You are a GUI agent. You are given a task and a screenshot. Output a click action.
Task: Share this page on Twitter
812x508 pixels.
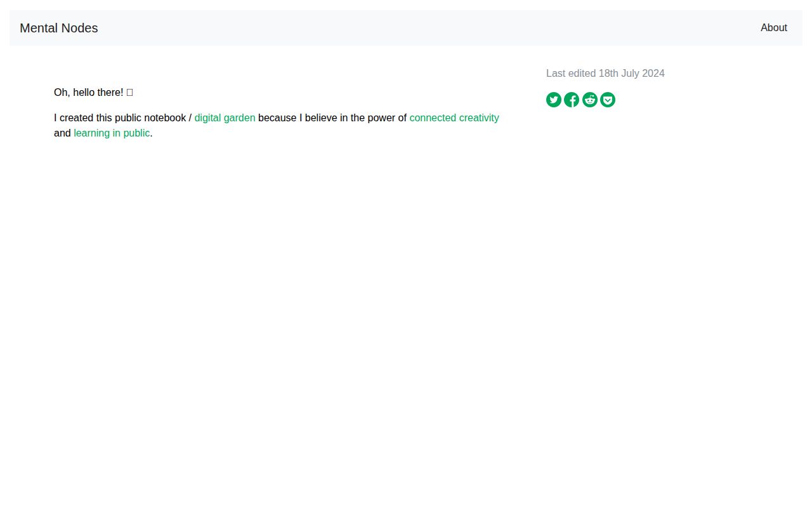[x=554, y=100]
